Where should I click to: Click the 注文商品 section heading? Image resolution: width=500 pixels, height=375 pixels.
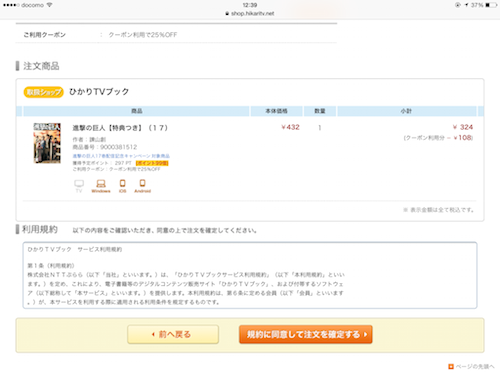click(x=41, y=66)
